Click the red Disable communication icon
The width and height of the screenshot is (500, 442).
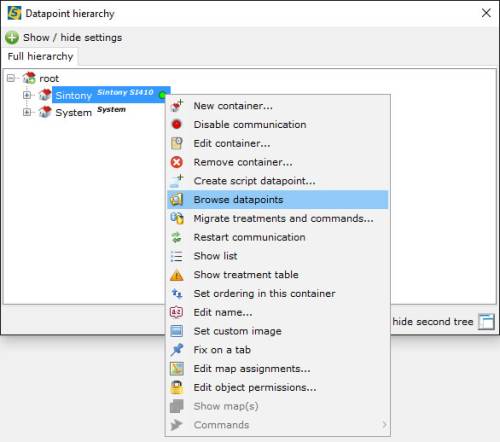pyautogui.click(x=176, y=124)
